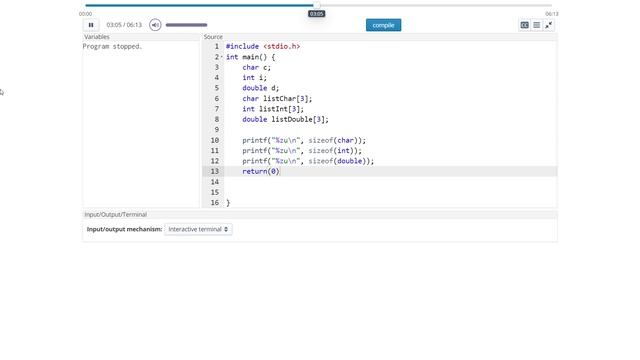Click the 03:05 / 06:13 time display
The height and width of the screenshot is (360, 640).
pos(124,25)
